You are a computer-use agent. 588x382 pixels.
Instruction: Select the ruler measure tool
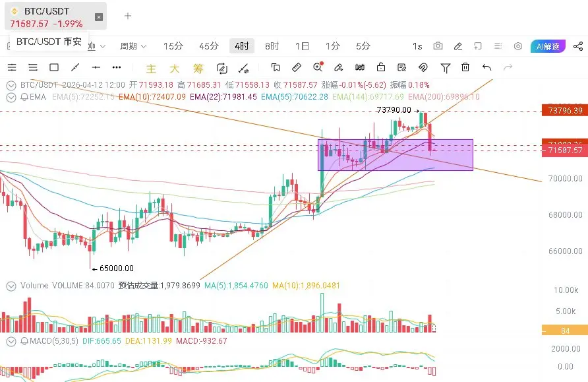click(297, 67)
